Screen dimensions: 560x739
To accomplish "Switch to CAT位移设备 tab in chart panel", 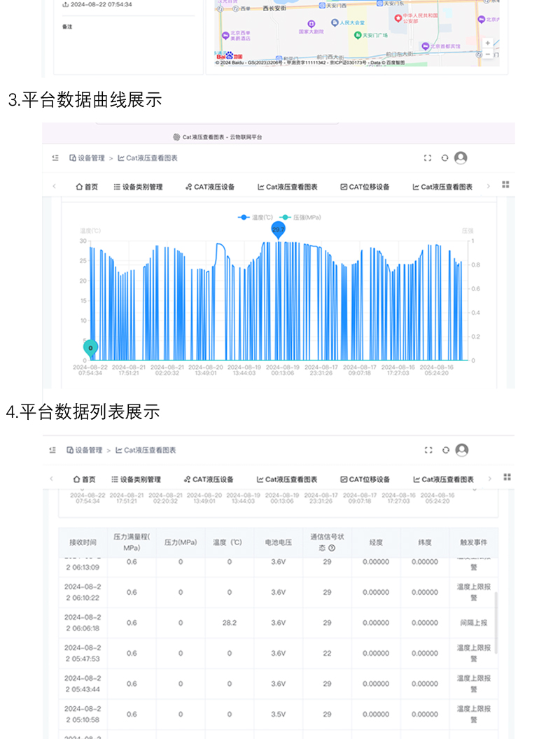I will tap(365, 187).
